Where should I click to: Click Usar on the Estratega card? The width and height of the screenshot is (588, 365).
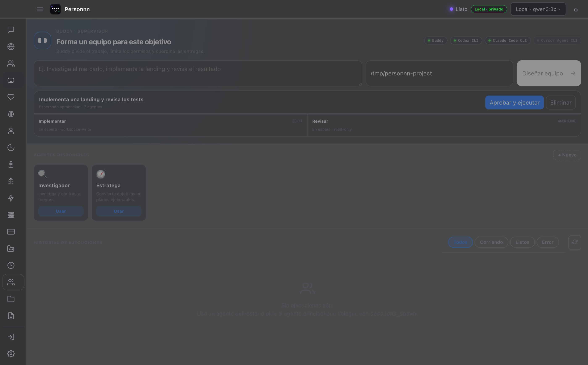119,211
